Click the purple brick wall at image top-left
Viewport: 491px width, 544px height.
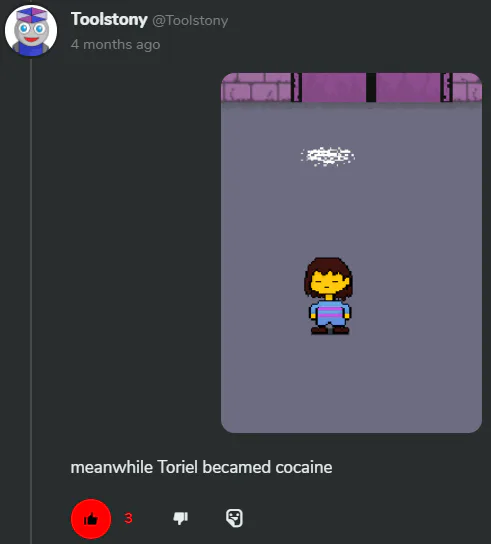click(x=256, y=87)
